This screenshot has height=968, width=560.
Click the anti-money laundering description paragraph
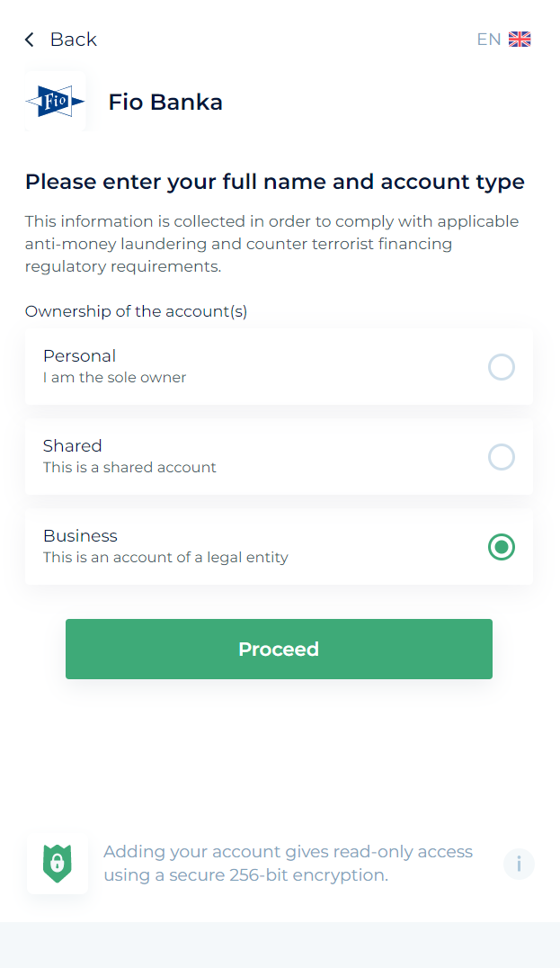click(271, 244)
